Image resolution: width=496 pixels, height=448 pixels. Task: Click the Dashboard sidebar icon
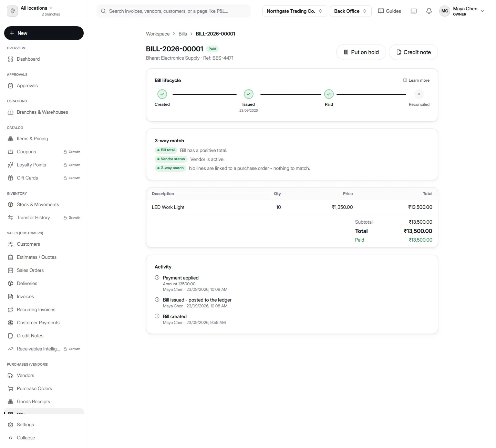[x=11, y=59]
